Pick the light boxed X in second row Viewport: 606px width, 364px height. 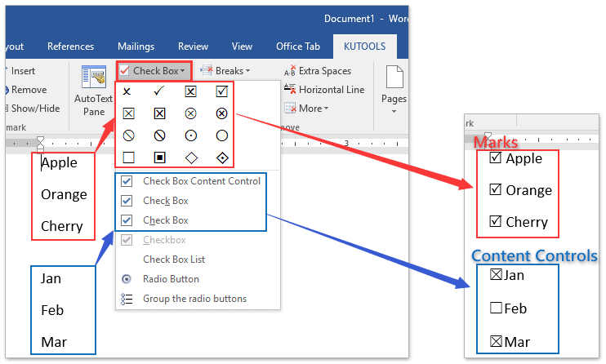pos(128,113)
